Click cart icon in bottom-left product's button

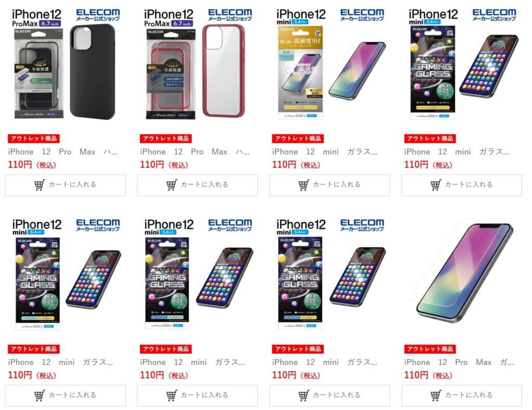(x=39, y=395)
